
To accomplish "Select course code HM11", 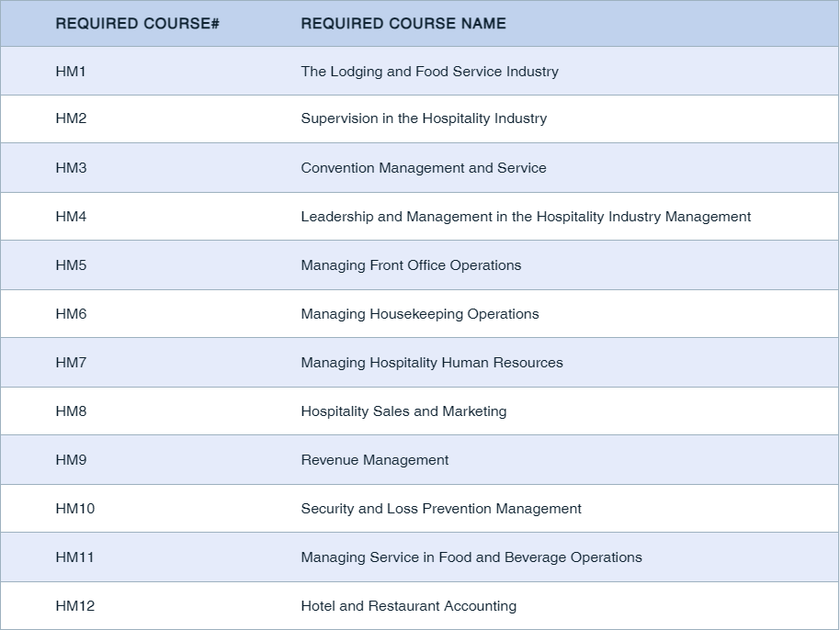I will (x=74, y=557).
